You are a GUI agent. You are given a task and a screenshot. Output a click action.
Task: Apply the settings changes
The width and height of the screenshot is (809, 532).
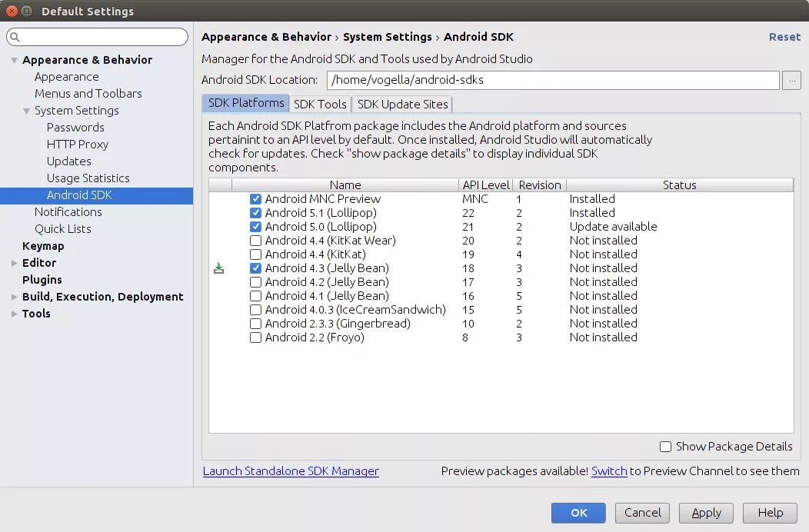click(706, 513)
